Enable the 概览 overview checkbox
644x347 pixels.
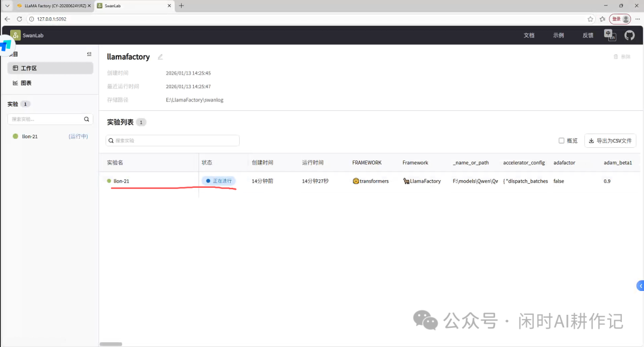(561, 140)
